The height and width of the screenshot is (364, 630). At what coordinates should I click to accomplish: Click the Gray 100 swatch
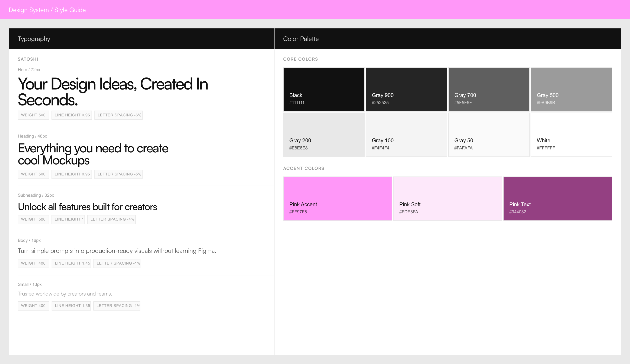coord(406,135)
